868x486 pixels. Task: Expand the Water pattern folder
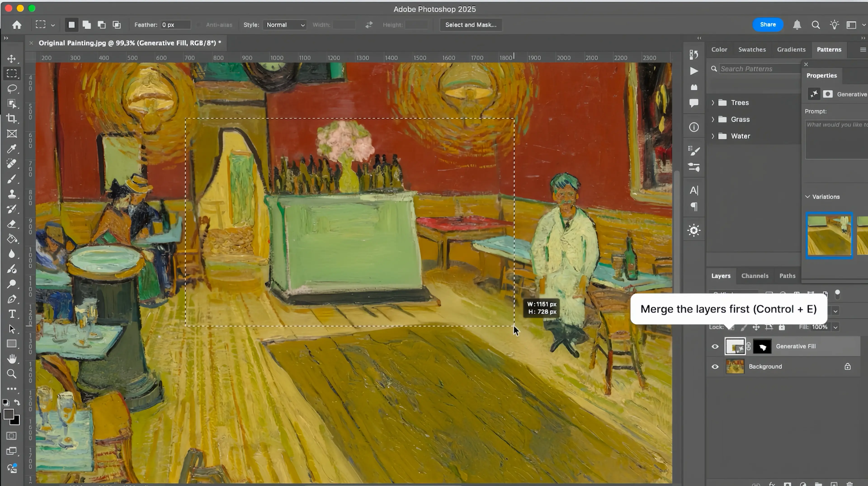pyautogui.click(x=713, y=136)
